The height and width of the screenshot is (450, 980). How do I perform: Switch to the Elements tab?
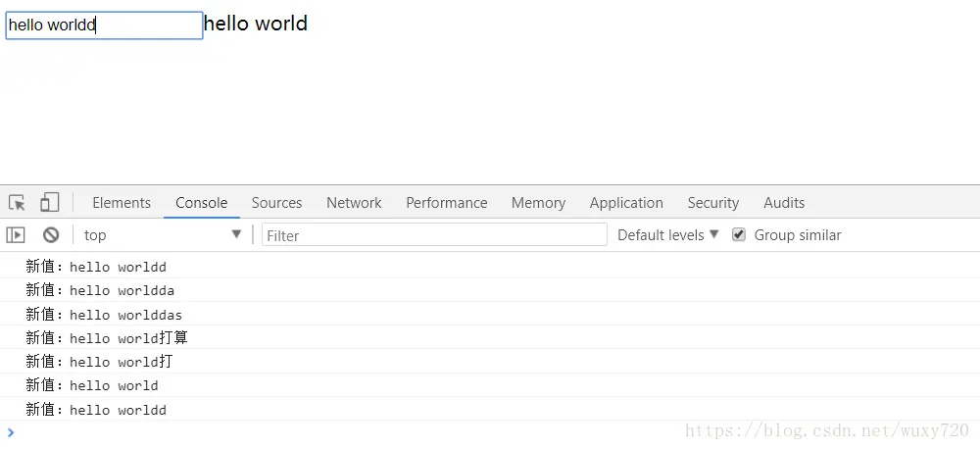click(x=122, y=203)
